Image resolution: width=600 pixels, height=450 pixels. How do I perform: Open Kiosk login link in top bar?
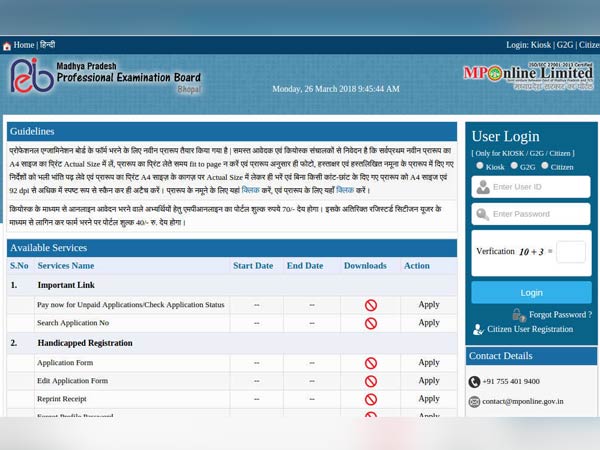pyautogui.click(x=541, y=45)
